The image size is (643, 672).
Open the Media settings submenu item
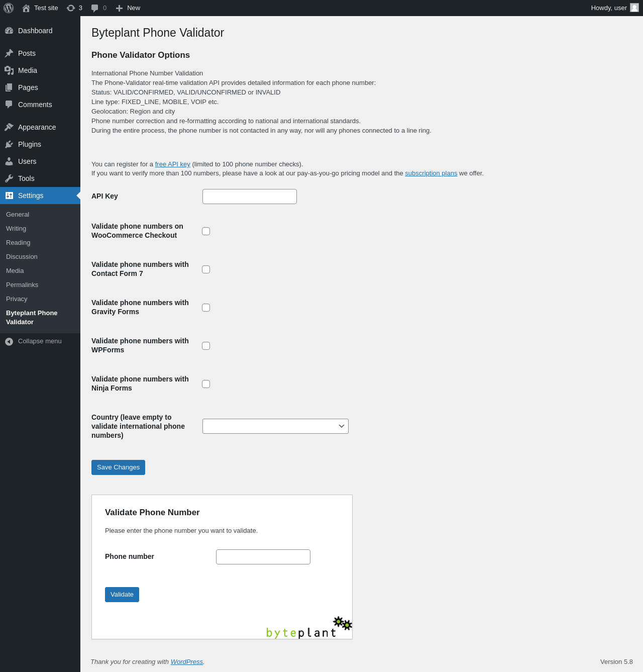(x=15, y=271)
